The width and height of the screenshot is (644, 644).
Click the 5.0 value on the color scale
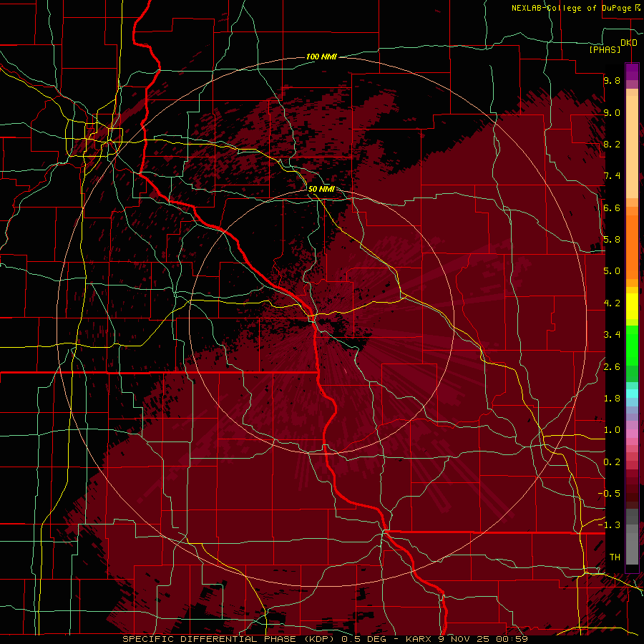(612, 271)
